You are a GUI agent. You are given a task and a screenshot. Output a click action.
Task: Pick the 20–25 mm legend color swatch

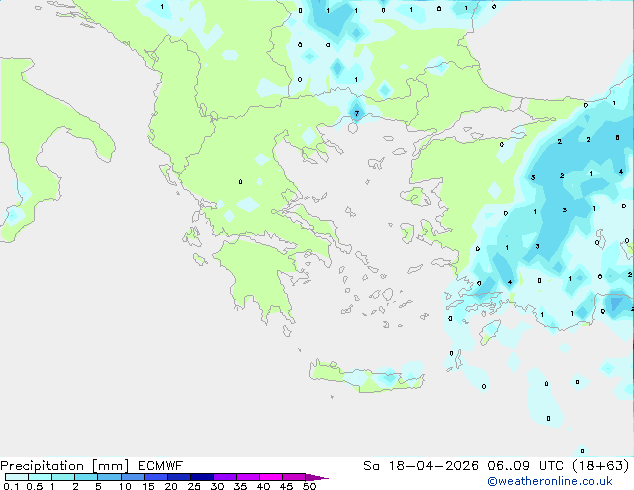tap(179, 477)
